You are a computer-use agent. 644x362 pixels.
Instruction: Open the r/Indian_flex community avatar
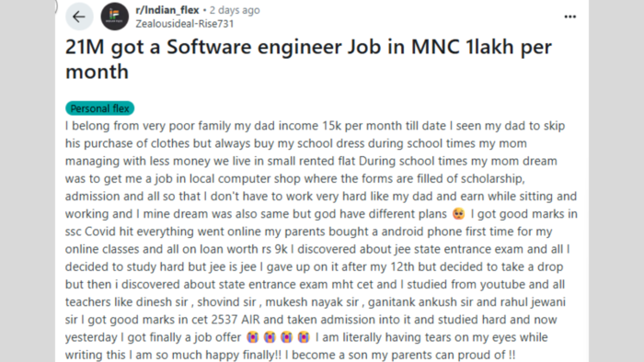tap(115, 17)
